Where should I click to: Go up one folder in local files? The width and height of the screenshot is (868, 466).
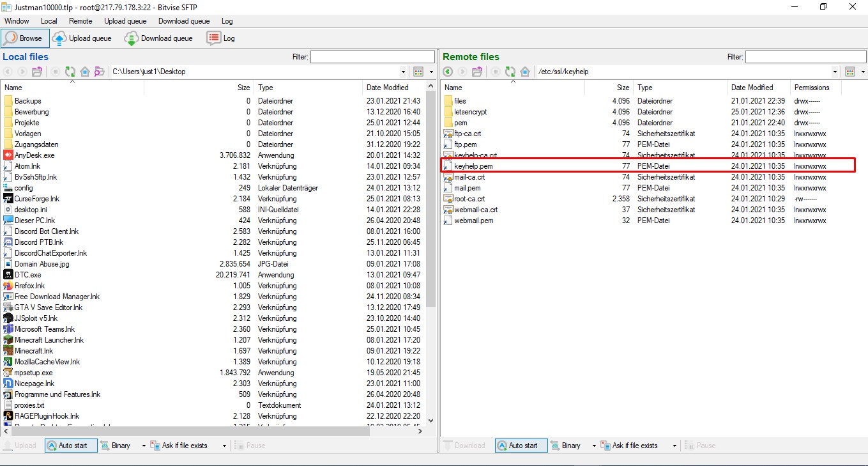point(37,72)
